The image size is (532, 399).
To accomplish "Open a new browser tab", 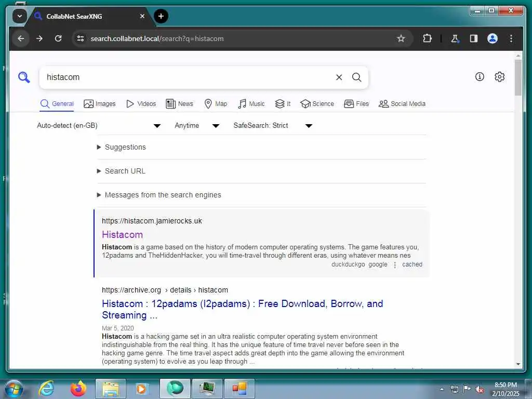I will click(161, 16).
